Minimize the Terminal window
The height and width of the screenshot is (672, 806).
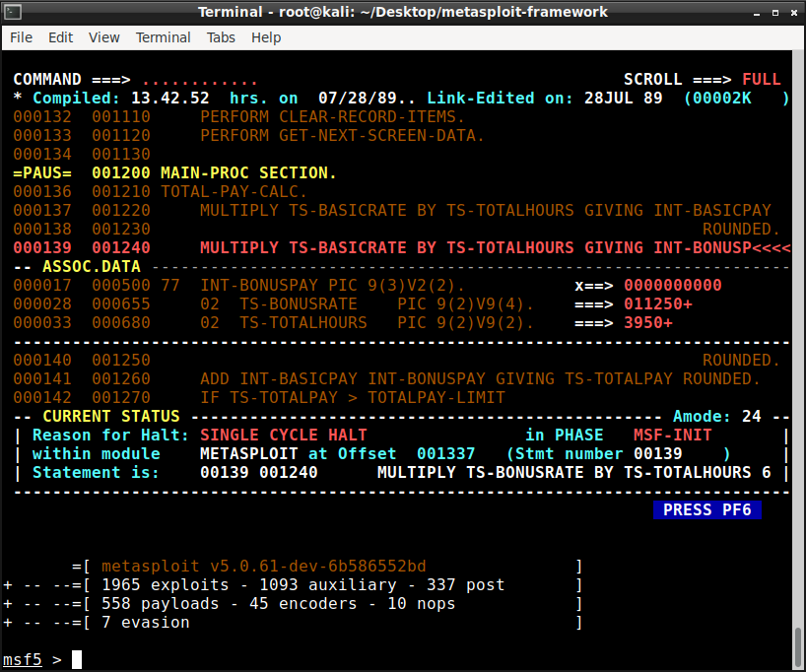tap(757, 13)
